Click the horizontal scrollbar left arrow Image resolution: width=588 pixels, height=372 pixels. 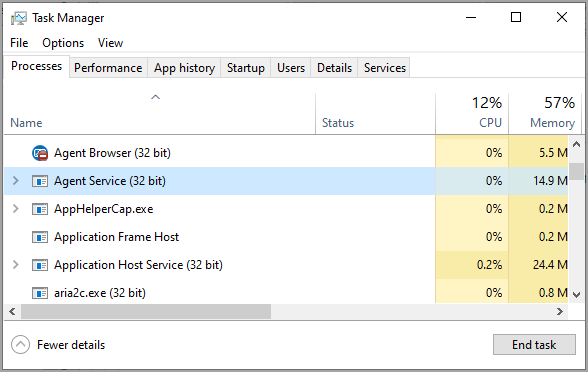[12, 312]
